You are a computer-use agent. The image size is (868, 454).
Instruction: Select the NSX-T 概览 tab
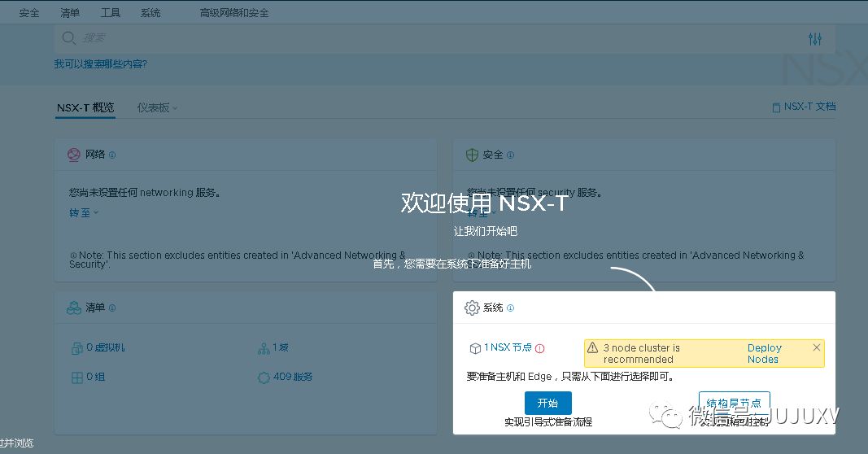[85, 107]
